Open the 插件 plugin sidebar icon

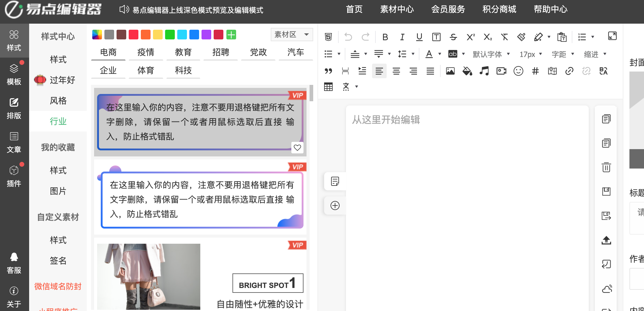tap(14, 176)
